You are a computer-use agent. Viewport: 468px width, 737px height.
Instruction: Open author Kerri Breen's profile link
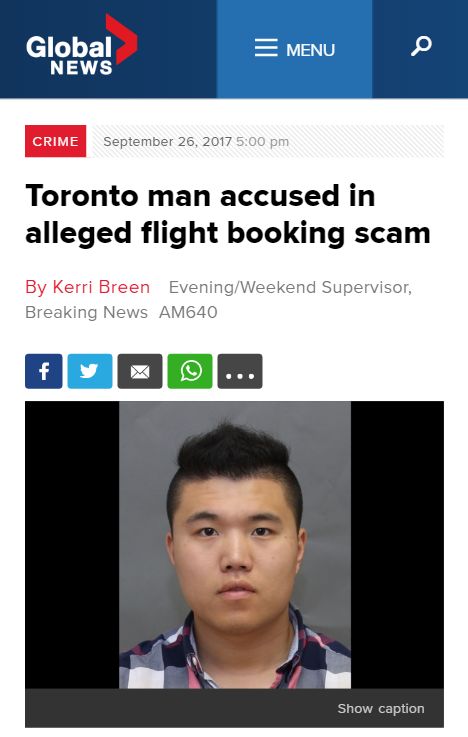click(x=87, y=287)
